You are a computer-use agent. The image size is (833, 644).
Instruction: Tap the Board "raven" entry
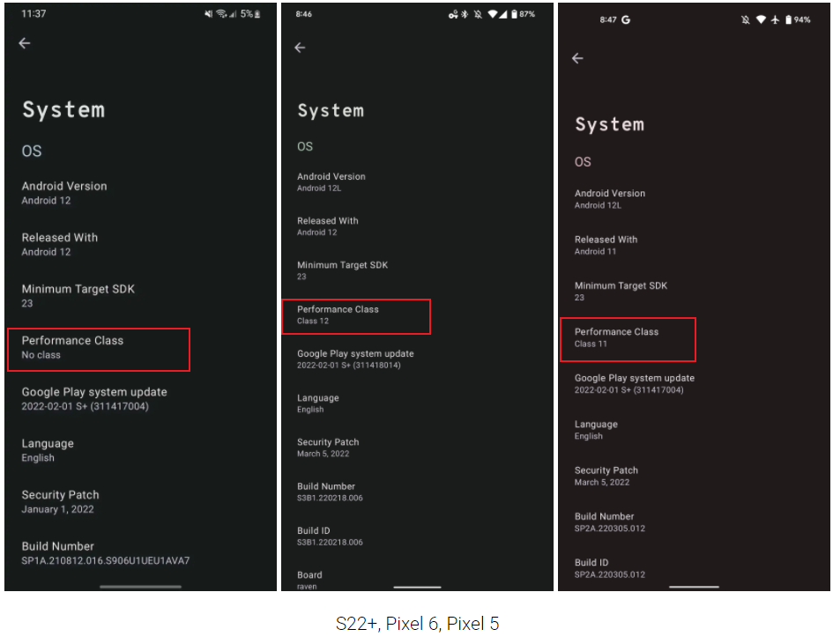click(309, 580)
